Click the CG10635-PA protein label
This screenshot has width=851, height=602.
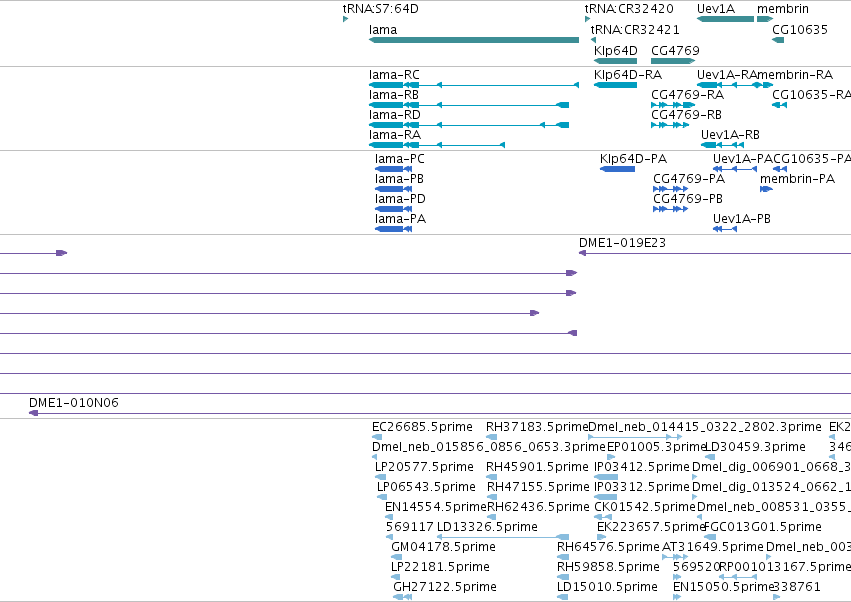812,159
